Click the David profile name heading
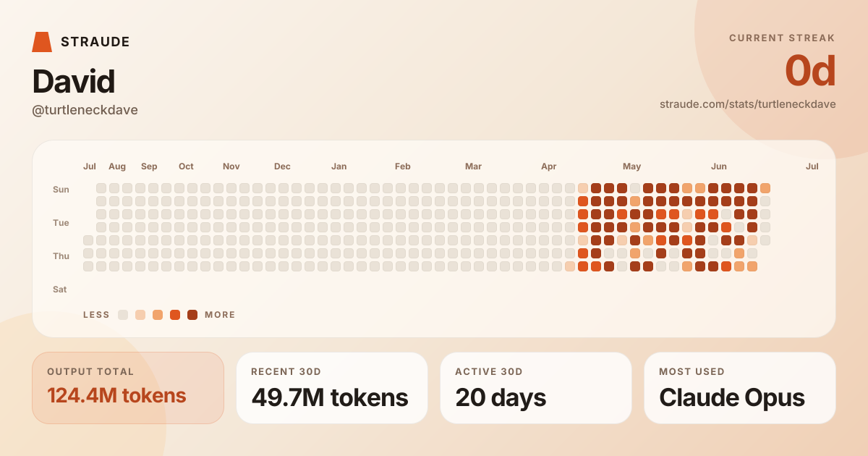The width and height of the screenshot is (868, 456). tap(73, 82)
